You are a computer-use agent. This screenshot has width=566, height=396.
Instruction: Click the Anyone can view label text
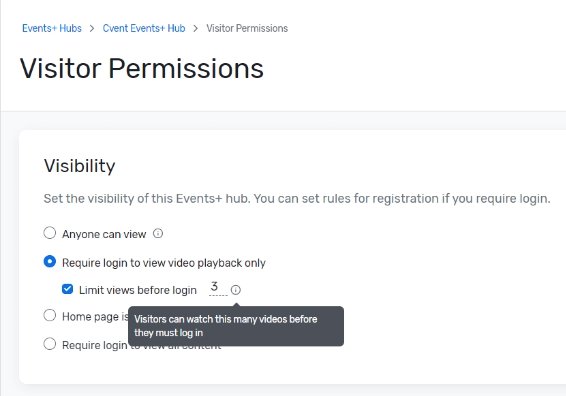104,234
